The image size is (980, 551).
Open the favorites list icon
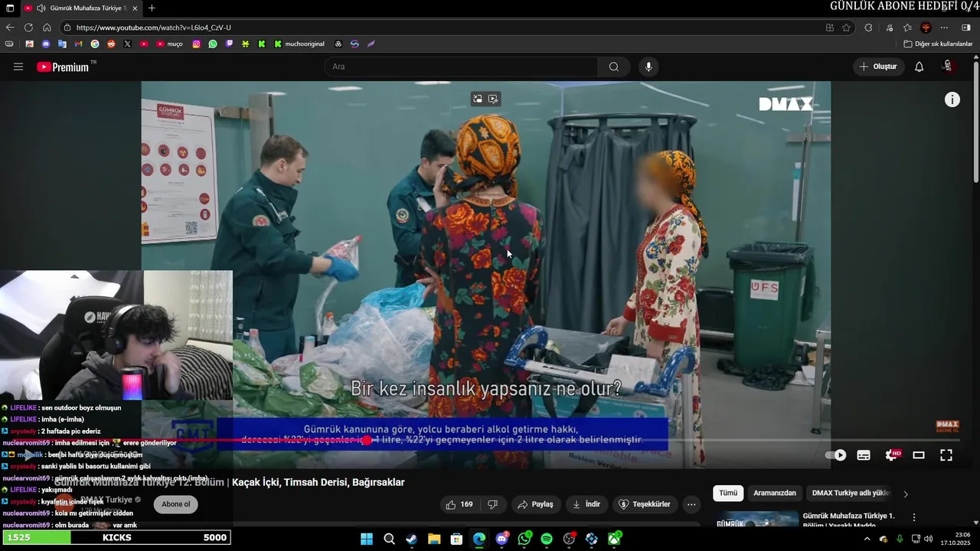pos(907,28)
